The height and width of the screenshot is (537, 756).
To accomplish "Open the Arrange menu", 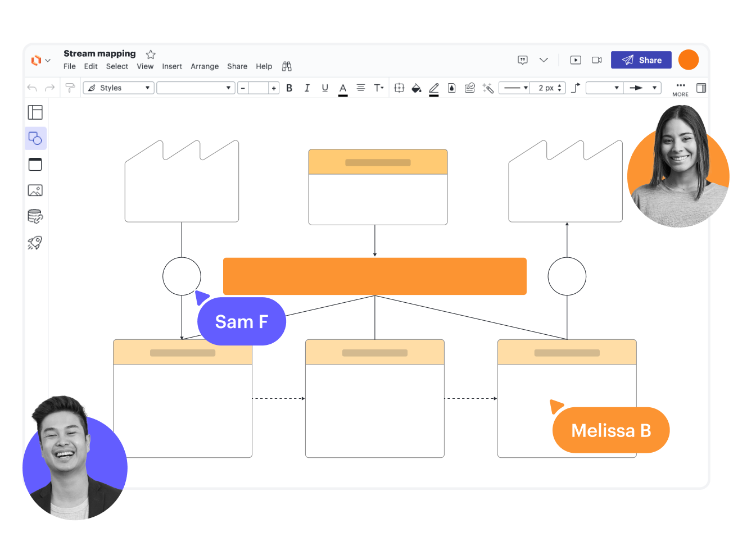I will [205, 66].
